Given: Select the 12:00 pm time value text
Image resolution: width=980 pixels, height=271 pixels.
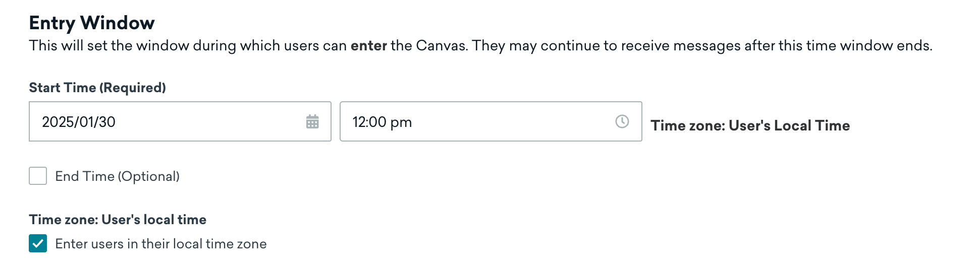Looking at the screenshot, I should [382, 122].
